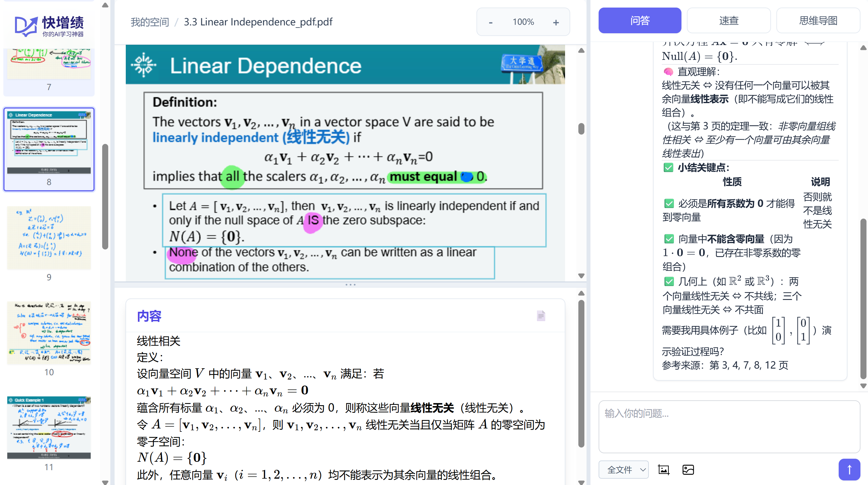
Task: Click the three-dot panel divider handle
Action: tap(350, 285)
